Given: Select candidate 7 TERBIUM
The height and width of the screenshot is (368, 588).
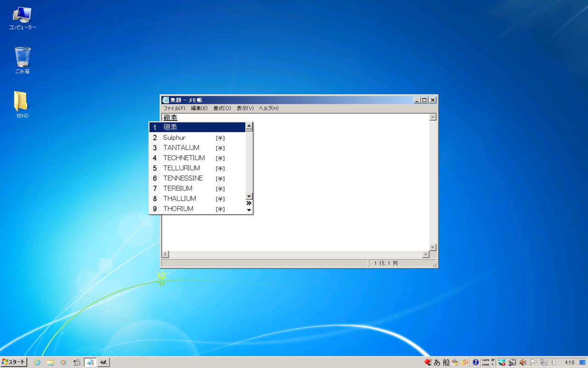Looking at the screenshot, I should pyautogui.click(x=197, y=188).
